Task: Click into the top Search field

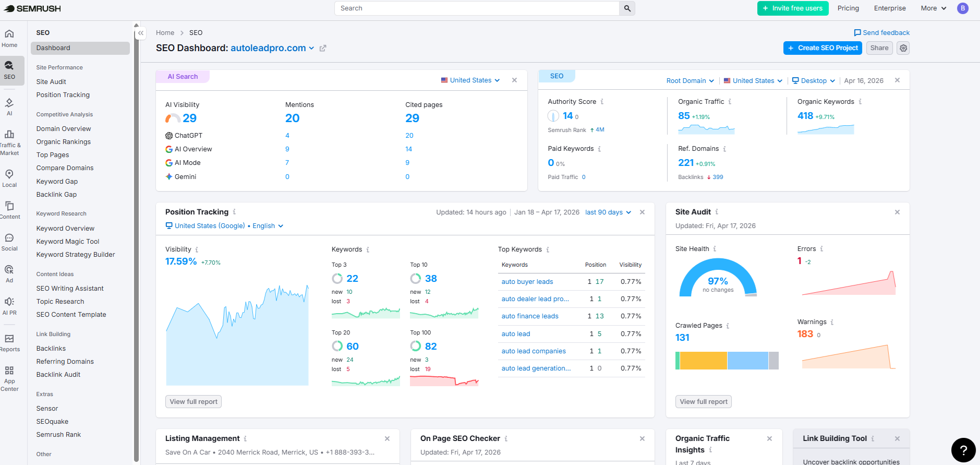Action: [x=477, y=8]
